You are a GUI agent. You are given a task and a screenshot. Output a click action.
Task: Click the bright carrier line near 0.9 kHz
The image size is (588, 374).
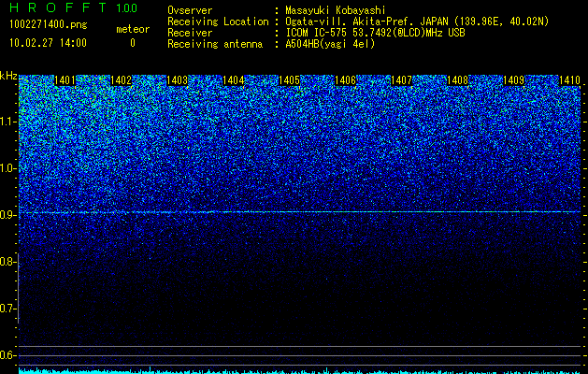point(299,212)
